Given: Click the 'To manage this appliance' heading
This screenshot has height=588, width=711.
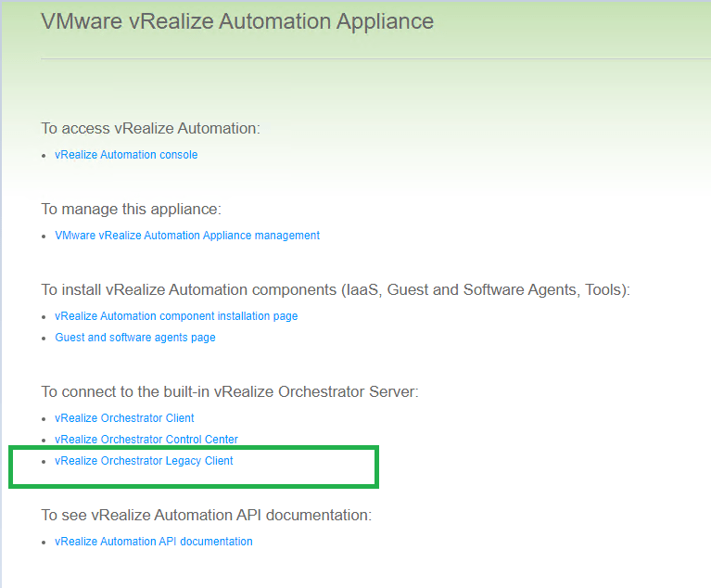Looking at the screenshot, I should coord(131,209).
